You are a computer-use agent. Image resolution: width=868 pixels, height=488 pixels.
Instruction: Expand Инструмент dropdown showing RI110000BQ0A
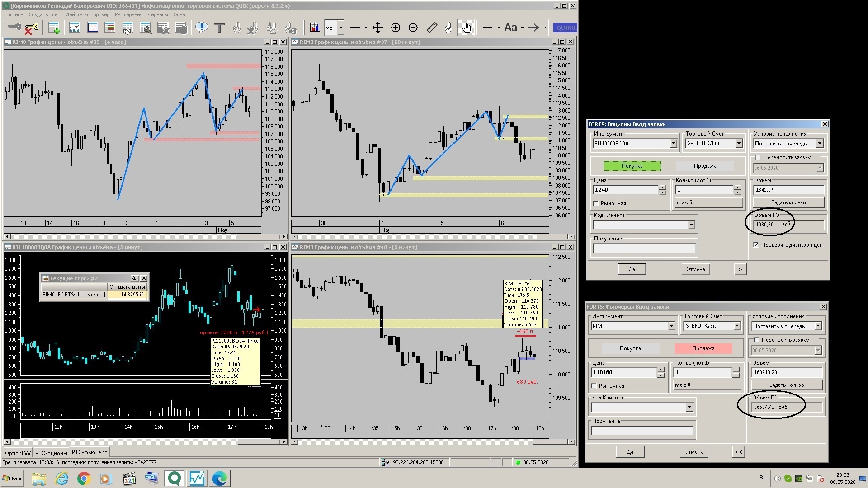[673, 144]
